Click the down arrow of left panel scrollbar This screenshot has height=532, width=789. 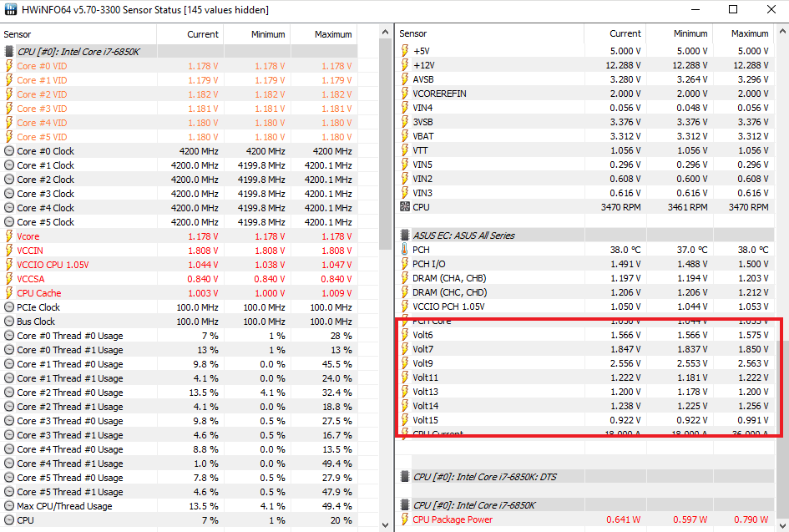pos(386,525)
